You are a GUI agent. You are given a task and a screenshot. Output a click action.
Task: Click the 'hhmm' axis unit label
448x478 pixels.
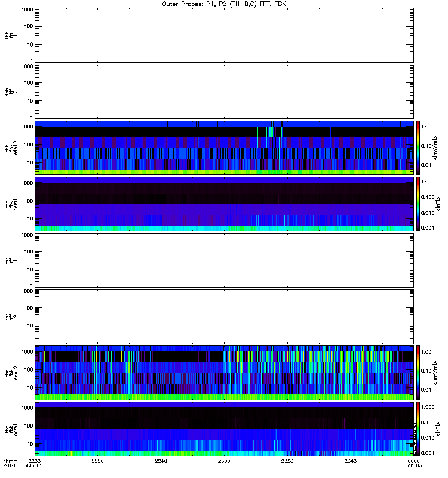10,461
